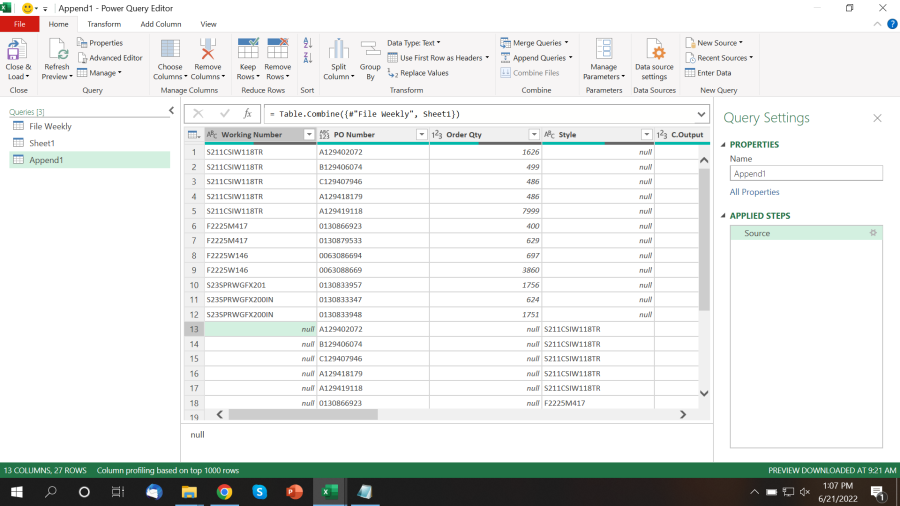The width and height of the screenshot is (900, 506).
Task: Switch to the Add Column tab
Action: click(x=161, y=24)
